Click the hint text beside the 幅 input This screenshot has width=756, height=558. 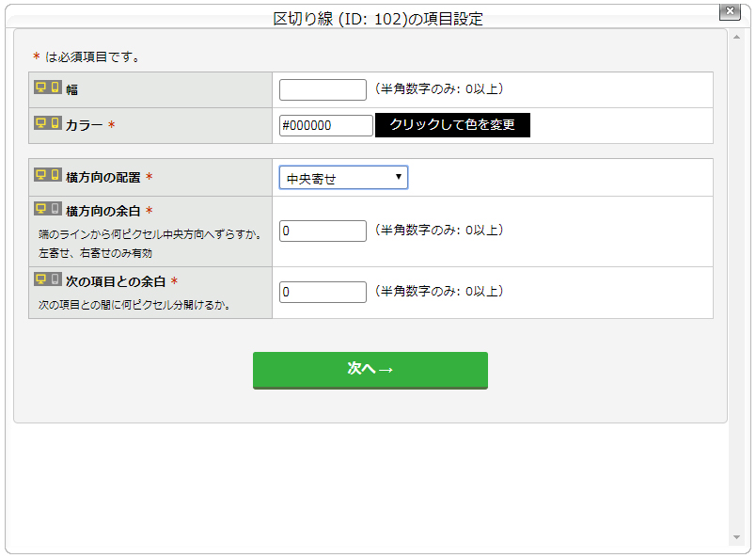(x=439, y=88)
